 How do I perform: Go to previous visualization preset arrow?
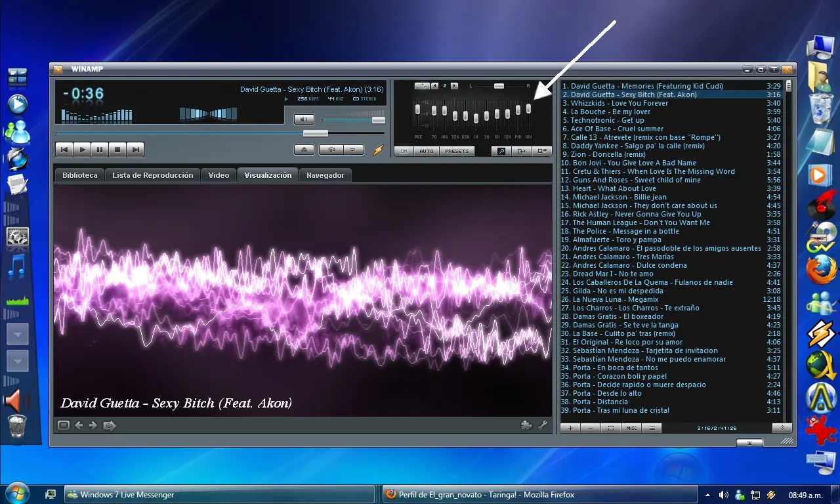79,425
